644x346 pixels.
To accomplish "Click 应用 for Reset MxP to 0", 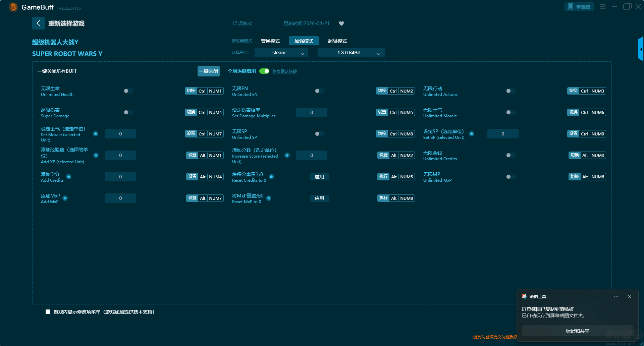I will click(319, 198).
